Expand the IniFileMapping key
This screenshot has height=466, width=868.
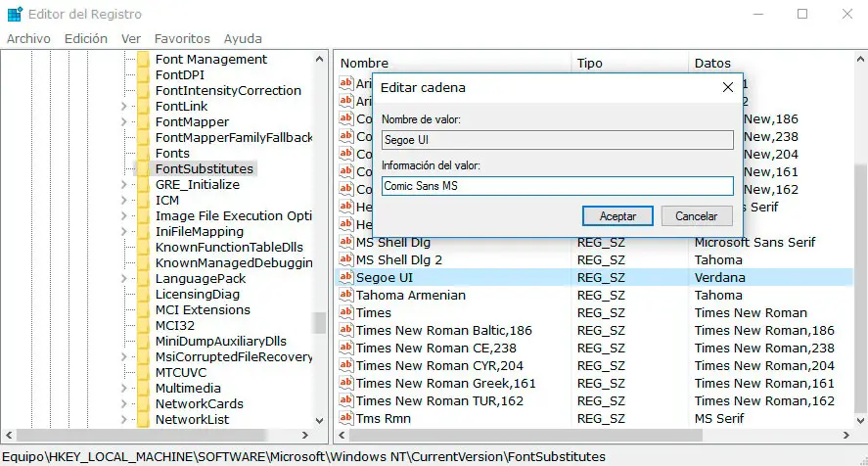124,232
